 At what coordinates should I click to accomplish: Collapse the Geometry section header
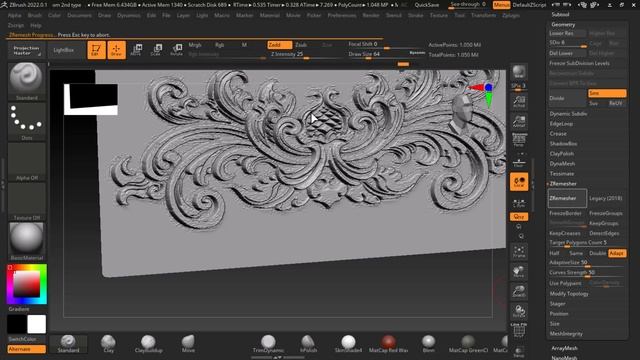tap(563, 25)
